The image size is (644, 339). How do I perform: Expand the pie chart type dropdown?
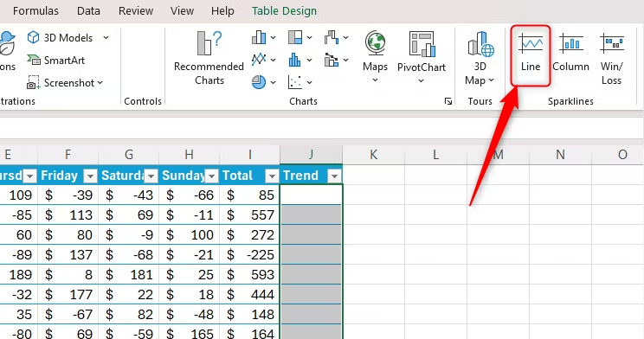pos(274,82)
